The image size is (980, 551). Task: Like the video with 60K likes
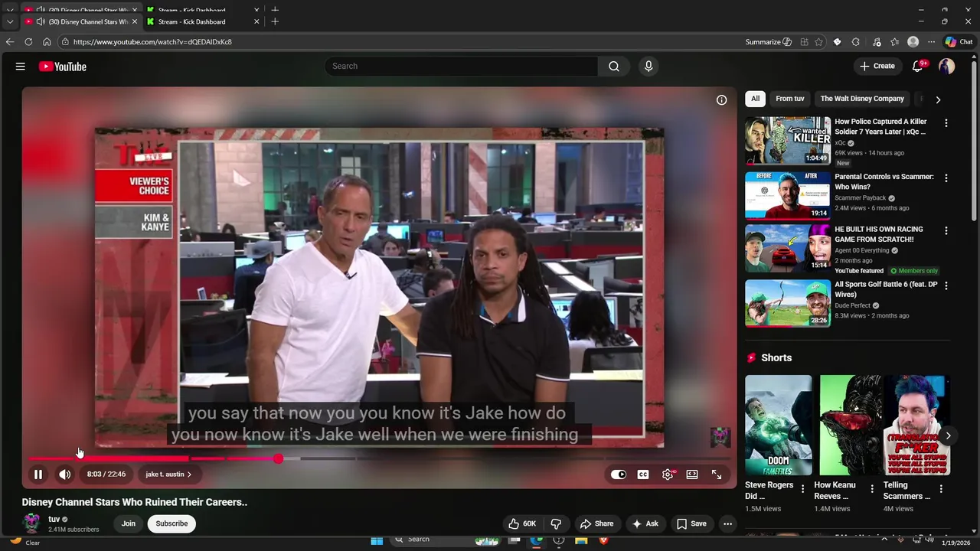point(522,523)
